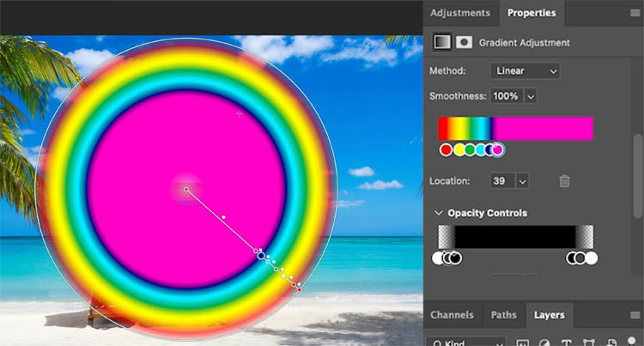Select the green color stop under gradient bar

point(470,149)
